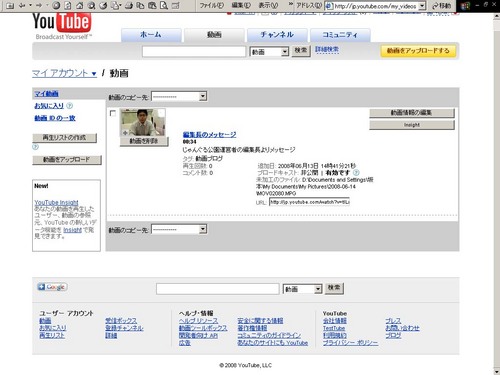Click the vertical scrollbar down arrow
The width and height of the screenshot is (500, 375).
(496, 371)
